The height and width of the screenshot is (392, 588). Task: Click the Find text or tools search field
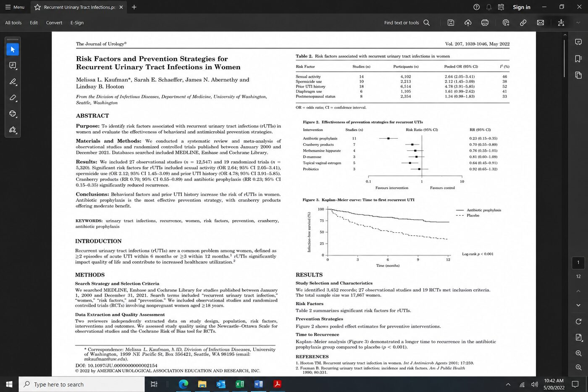(x=407, y=23)
